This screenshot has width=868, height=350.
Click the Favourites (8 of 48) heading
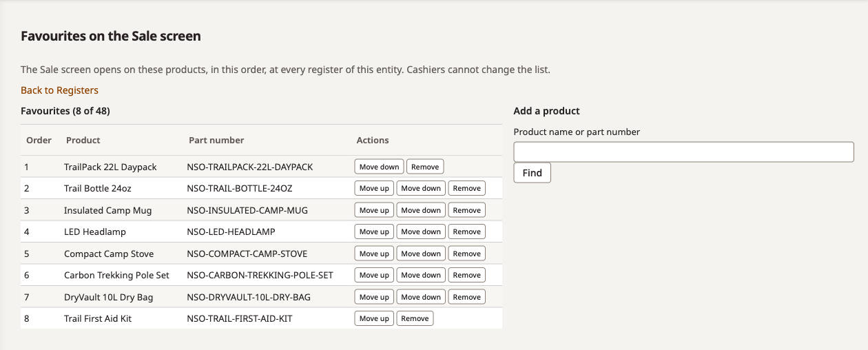click(65, 111)
